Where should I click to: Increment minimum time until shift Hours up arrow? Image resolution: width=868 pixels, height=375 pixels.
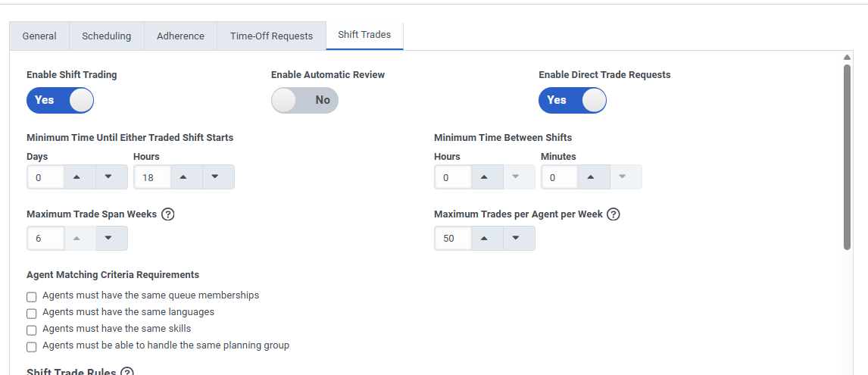pyautogui.click(x=183, y=177)
